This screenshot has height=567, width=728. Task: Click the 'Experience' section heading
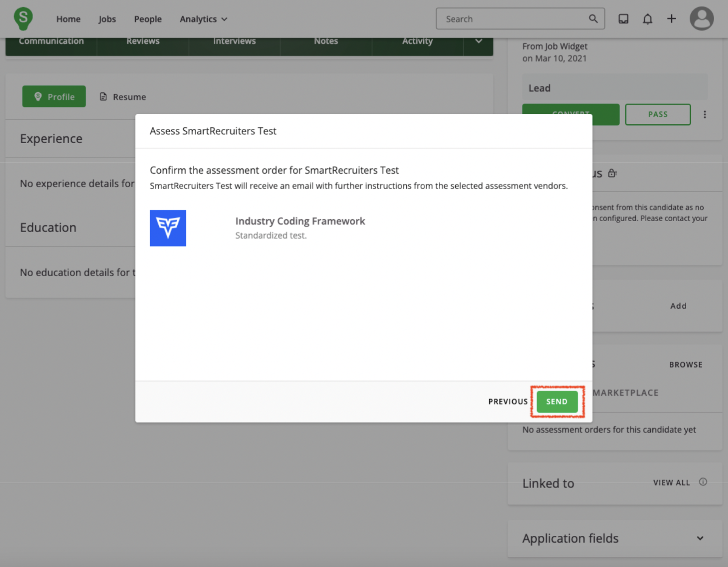51,139
